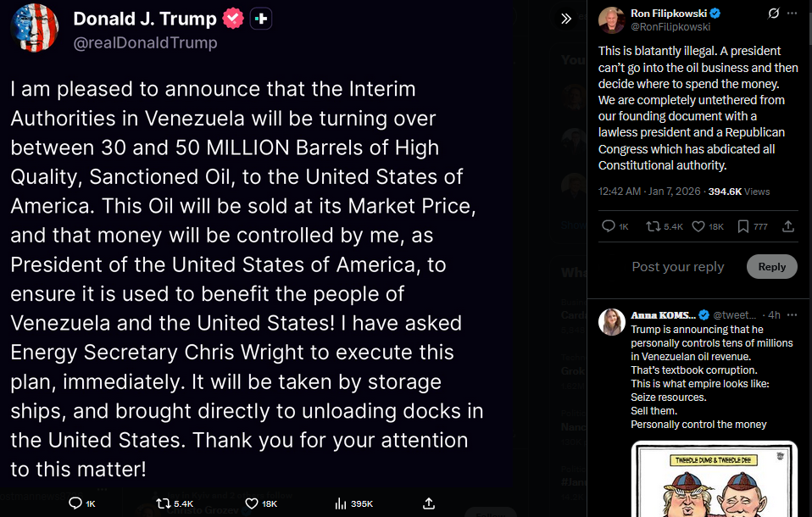This screenshot has width=812, height=517.
Task: Open more options on Ron Filipkowski's post
Action: pos(793,14)
